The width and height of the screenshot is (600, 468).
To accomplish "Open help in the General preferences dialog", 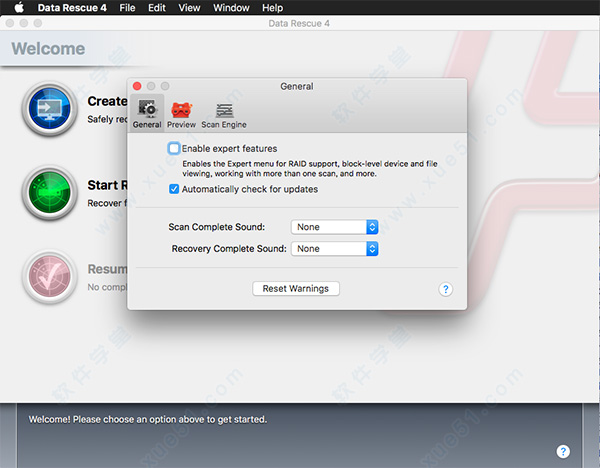I will click(445, 289).
